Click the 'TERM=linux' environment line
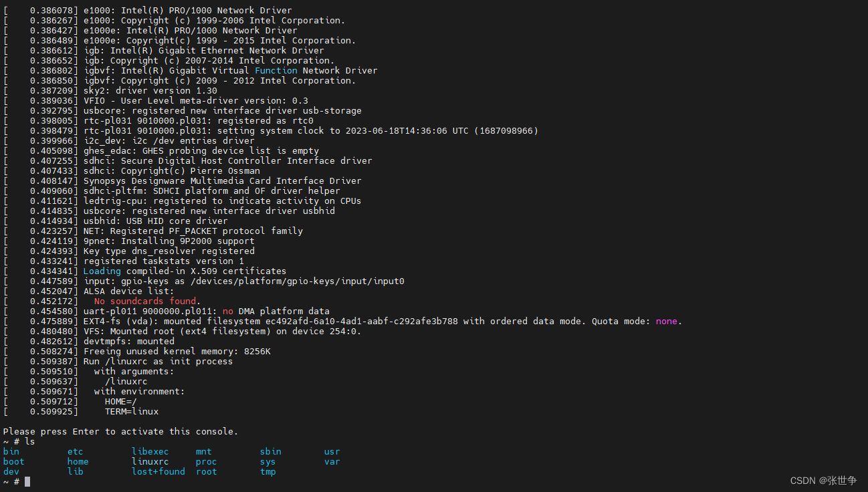Viewport: 868px width, 492px height. [132, 412]
